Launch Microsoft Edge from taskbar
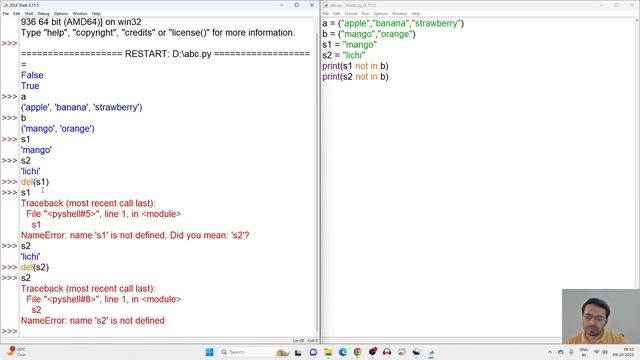This screenshot has width=640, height=360. coord(343,352)
